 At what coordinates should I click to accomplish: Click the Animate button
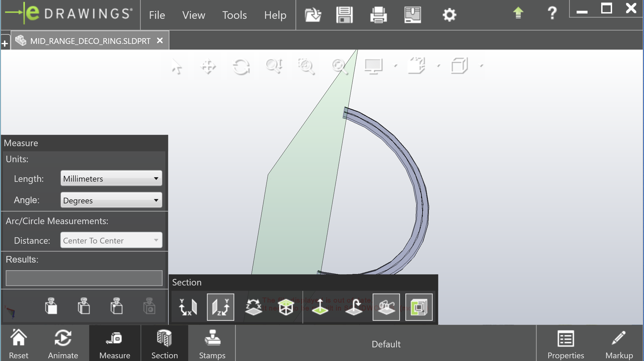pyautogui.click(x=63, y=344)
